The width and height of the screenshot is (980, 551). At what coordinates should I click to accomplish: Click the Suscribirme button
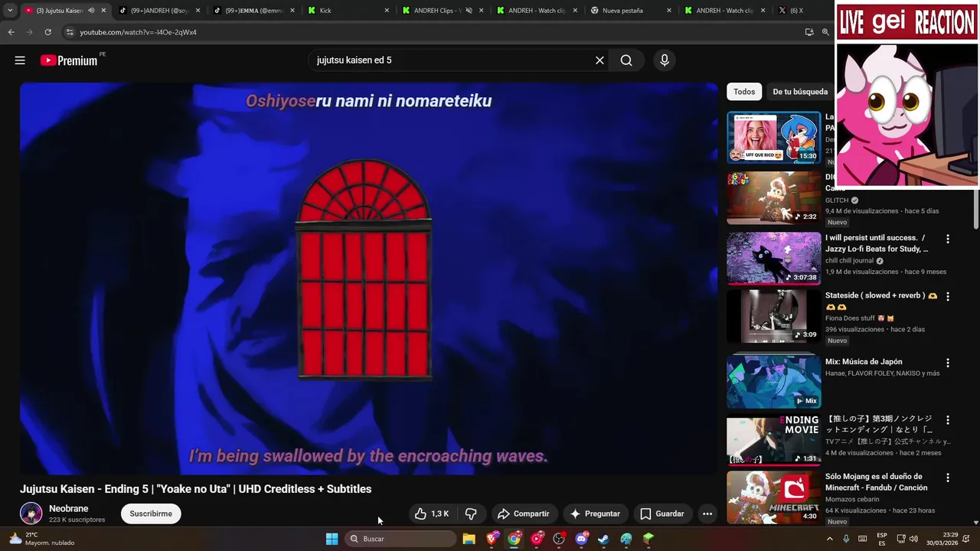click(x=151, y=514)
